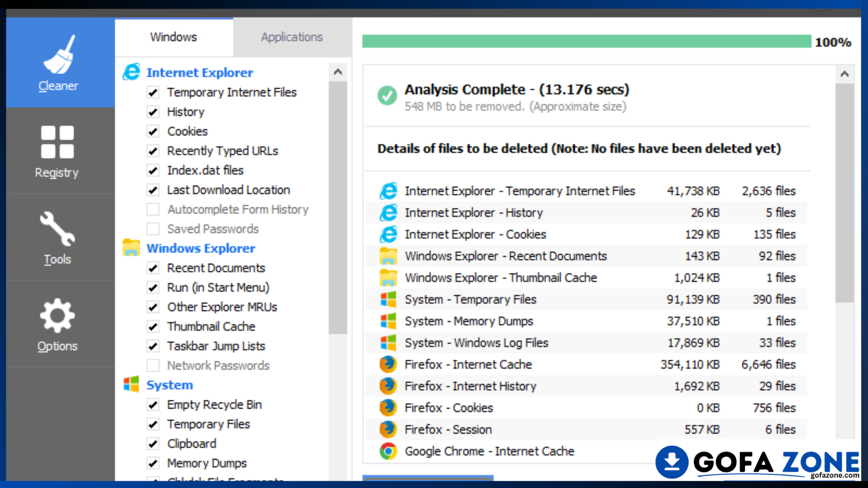The height and width of the screenshot is (488, 868).
Task: Toggle Recent Documents checkbox
Action: (x=153, y=268)
